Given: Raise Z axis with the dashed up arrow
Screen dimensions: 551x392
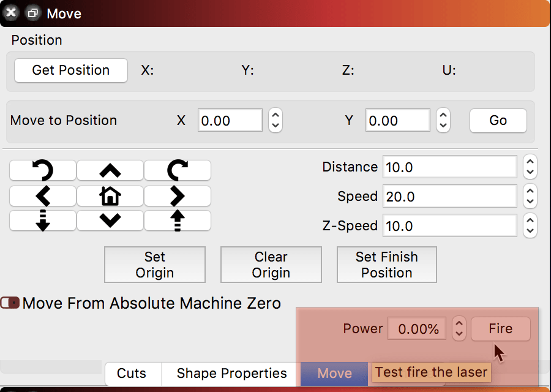Looking at the screenshot, I should point(178,221).
